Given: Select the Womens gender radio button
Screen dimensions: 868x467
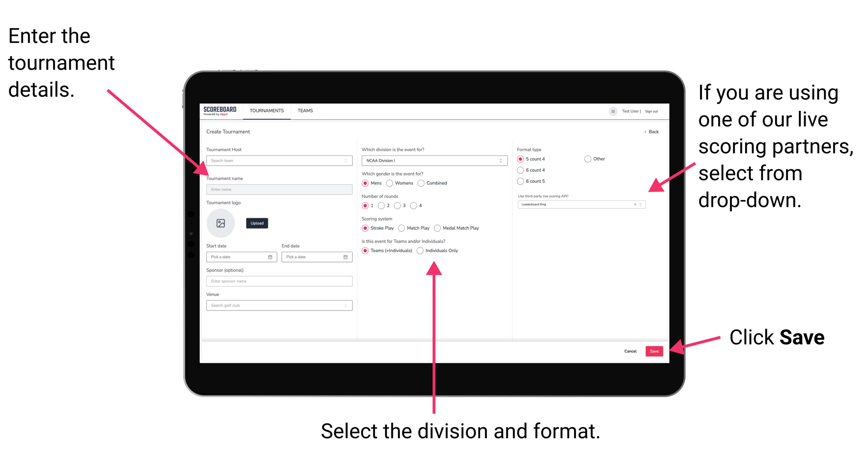Looking at the screenshot, I should pos(390,183).
